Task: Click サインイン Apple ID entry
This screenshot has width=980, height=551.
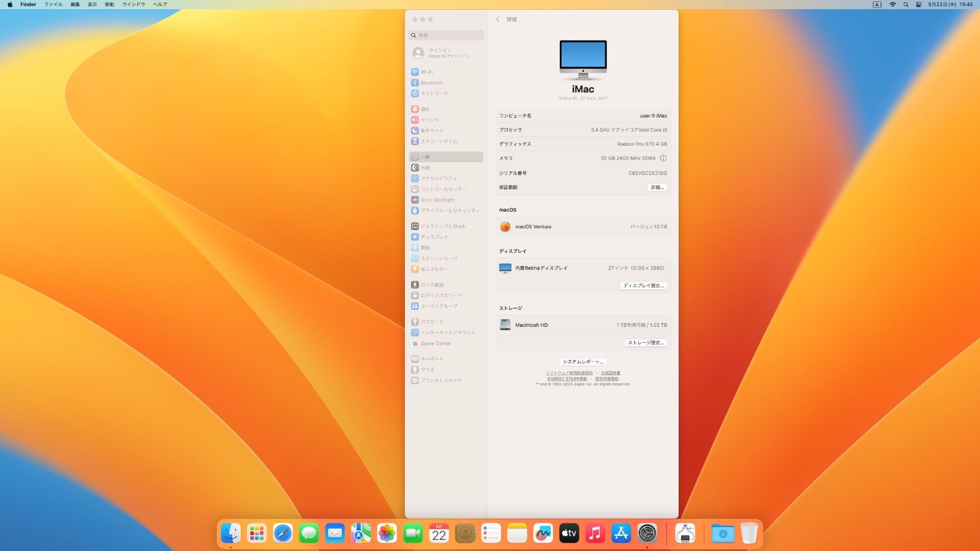Action: (446, 53)
